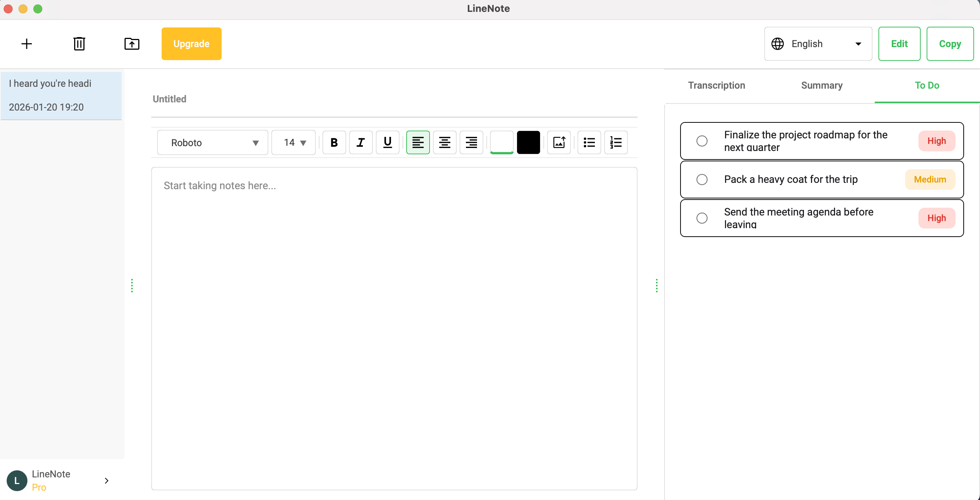Screen dimensions: 980x500
Task: Click the delete note trash icon
Action: pos(79,43)
